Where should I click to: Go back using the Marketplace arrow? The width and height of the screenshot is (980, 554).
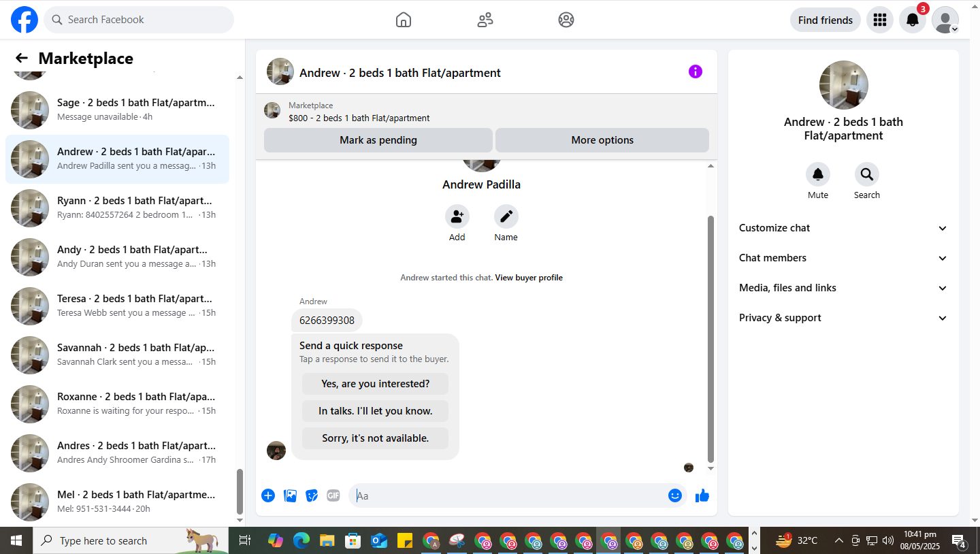(22, 59)
